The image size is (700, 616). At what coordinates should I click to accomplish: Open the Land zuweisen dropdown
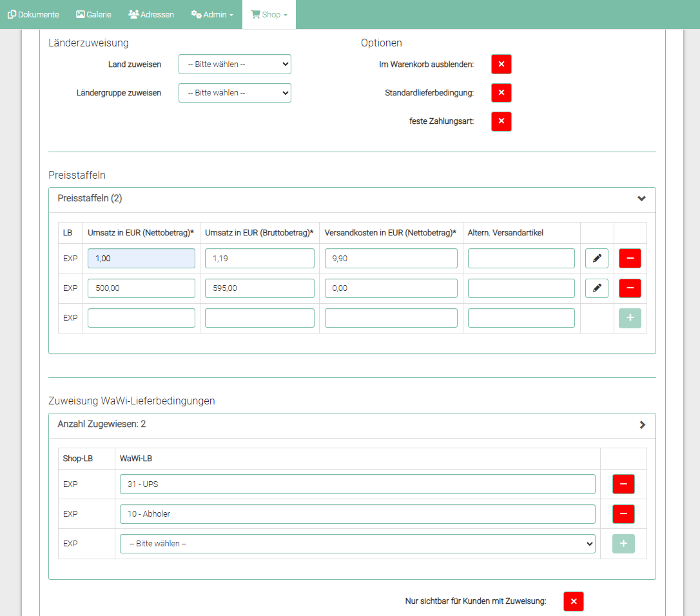(235, 65)
